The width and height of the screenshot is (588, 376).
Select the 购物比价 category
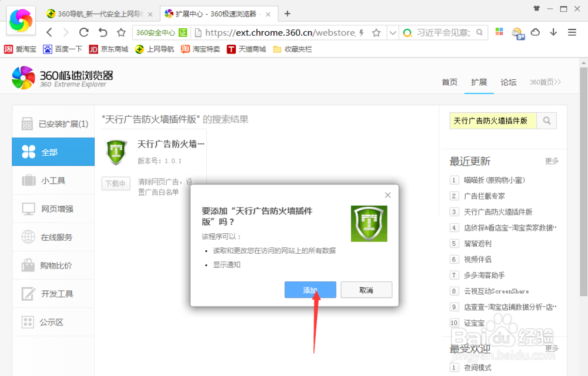point(54,266)
